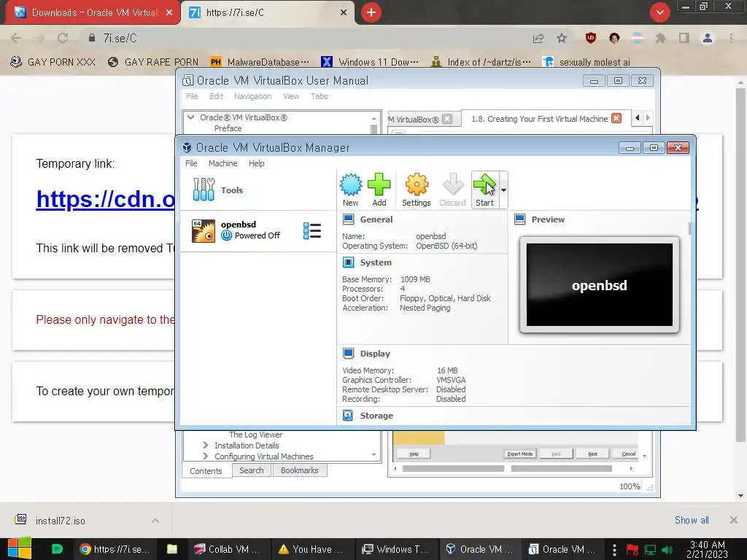This screenshot has height=560, width=747.
Task: Click the address bar showing 7i.se/C
Action: click(305, 38)
